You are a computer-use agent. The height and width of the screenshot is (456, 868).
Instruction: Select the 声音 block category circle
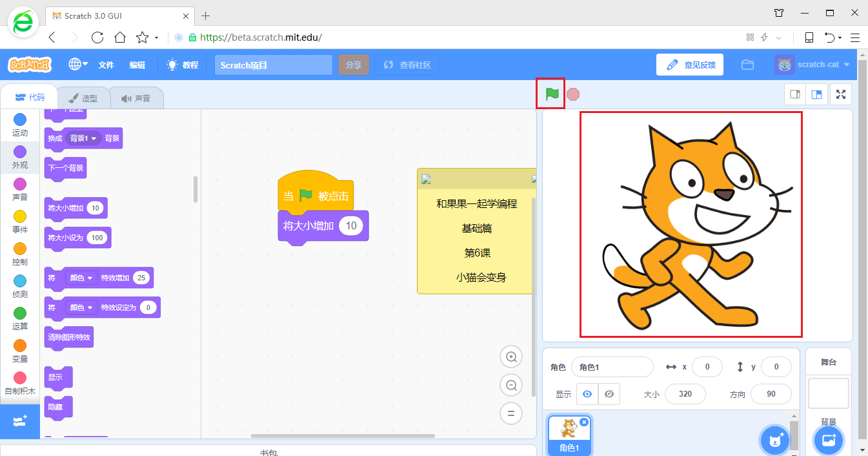pyautogui.click(x=20, y=184)
